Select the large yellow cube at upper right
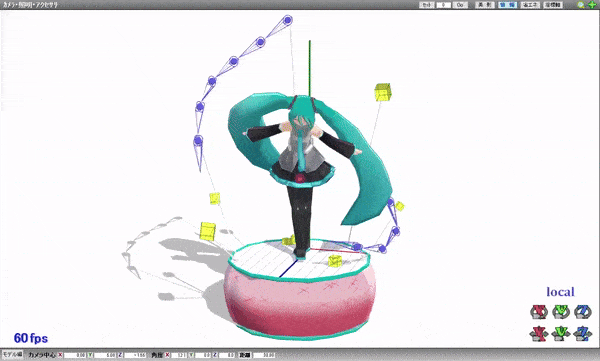 (383, 92)
